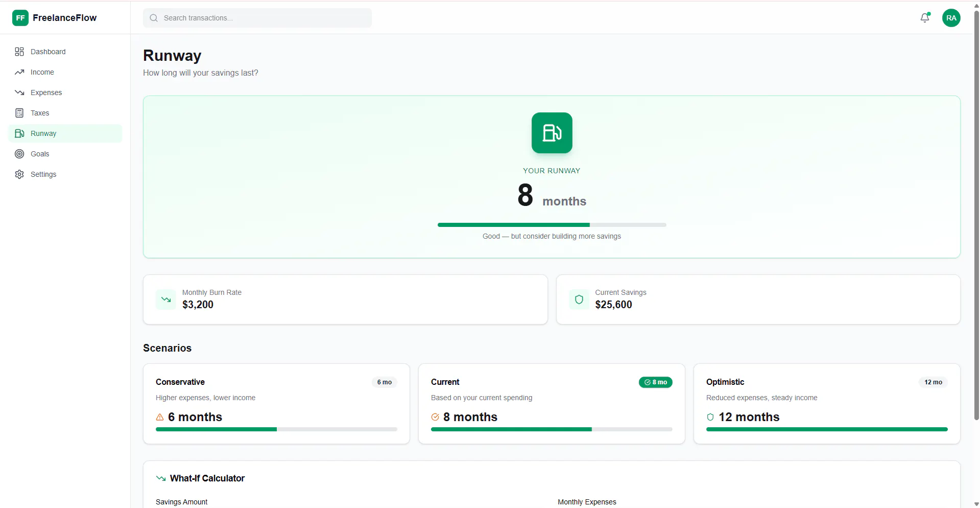Click the YOUR RUNWAY label

[552, 171]
